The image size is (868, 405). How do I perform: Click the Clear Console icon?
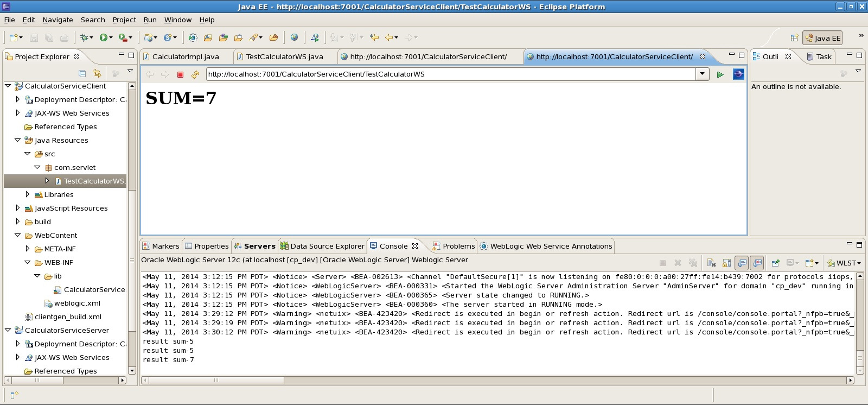(x=712, y=263)
